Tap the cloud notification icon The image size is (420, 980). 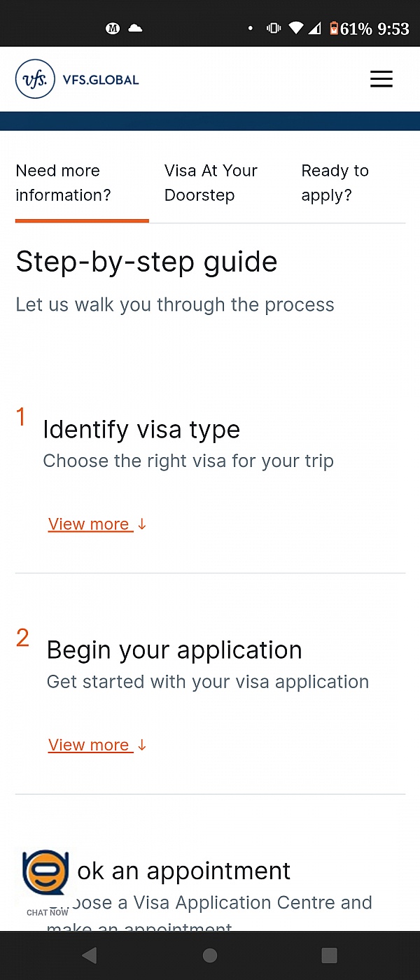click(135, 28)
